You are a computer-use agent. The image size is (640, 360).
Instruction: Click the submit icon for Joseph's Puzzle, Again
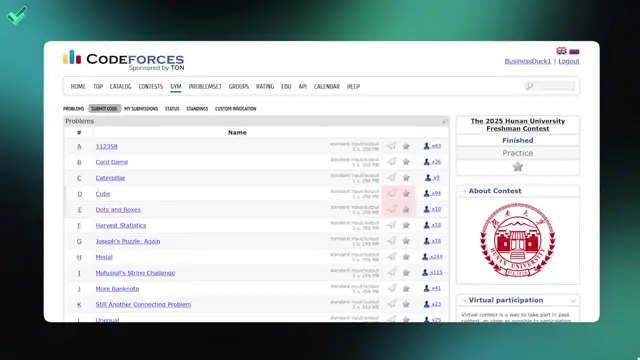click(391, 241)
